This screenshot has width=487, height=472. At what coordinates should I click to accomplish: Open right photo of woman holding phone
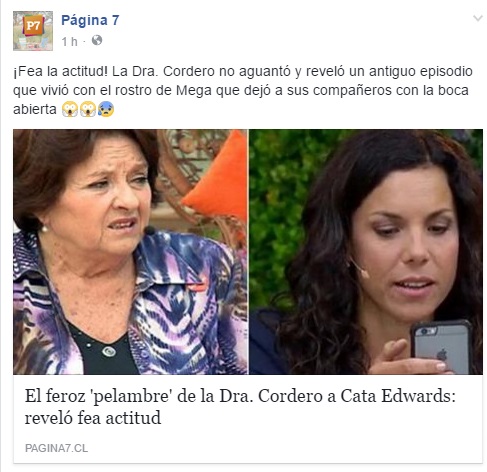[366, 252]
